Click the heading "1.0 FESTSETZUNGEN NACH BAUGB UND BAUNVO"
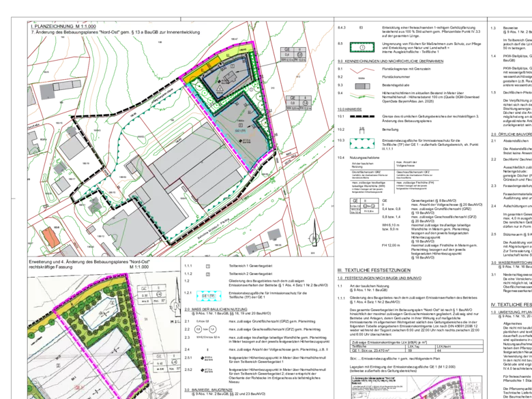This screenshot has width=532, height=399. [x=380, y=278]
